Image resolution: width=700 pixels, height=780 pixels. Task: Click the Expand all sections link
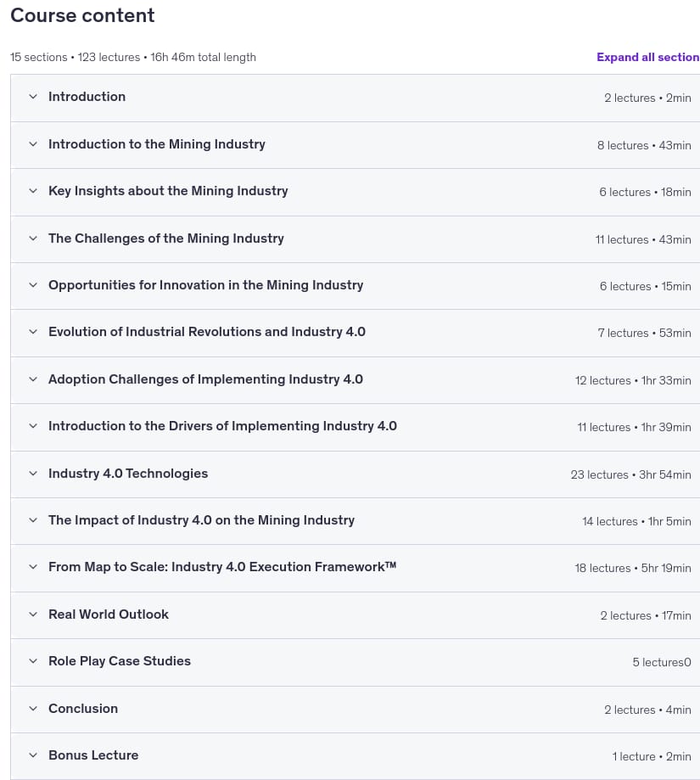[x=647, y=57]
